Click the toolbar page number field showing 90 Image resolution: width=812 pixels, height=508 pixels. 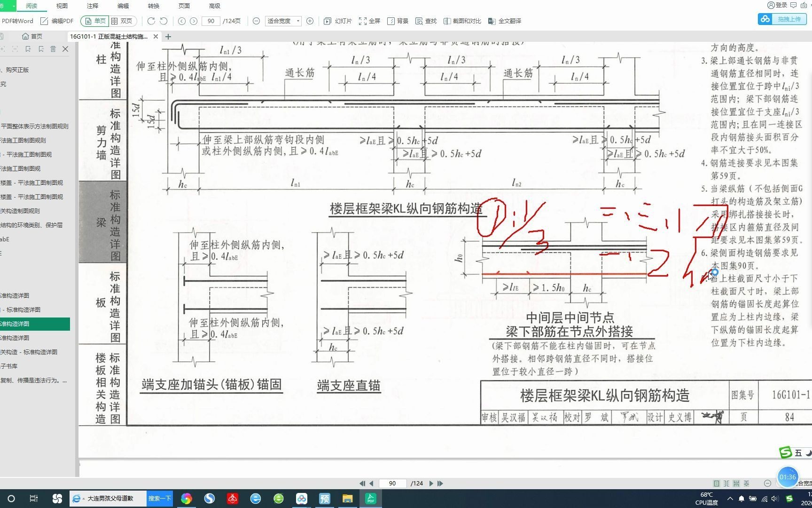tap(211, 21)
